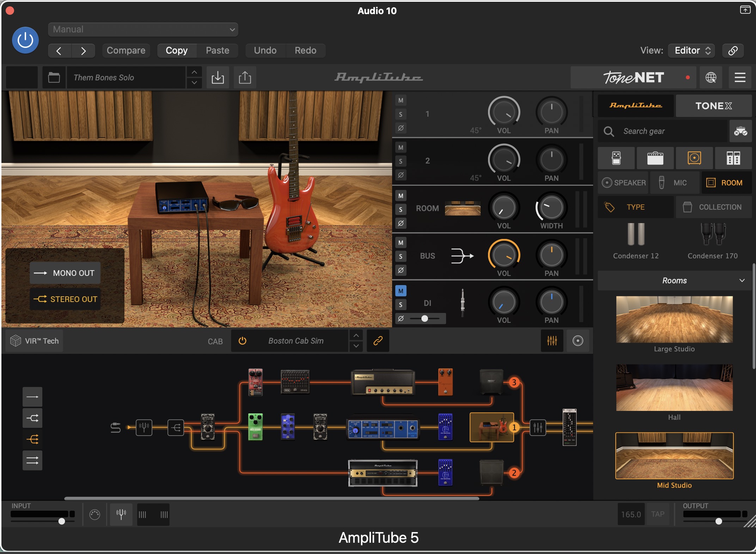Switch to the TONEX tab
Screen dimensions: 756x554
(713, 106)
